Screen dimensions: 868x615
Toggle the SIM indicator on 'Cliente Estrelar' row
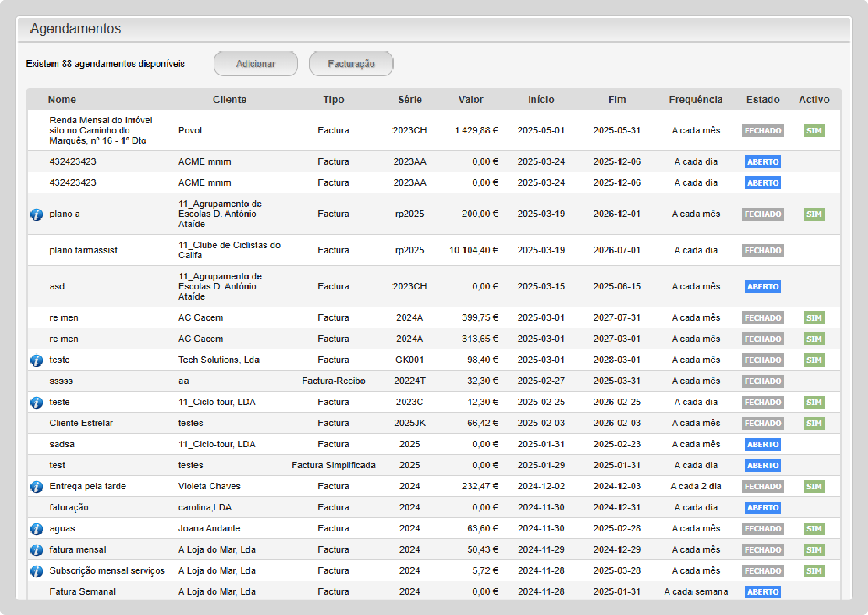click(x=813, y=423)
